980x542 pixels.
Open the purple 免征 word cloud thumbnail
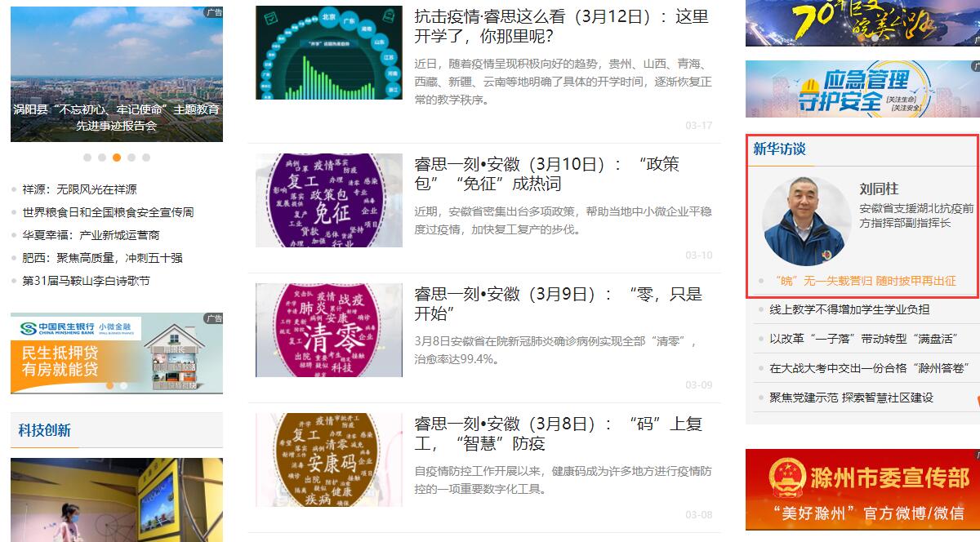click(329, 200)
